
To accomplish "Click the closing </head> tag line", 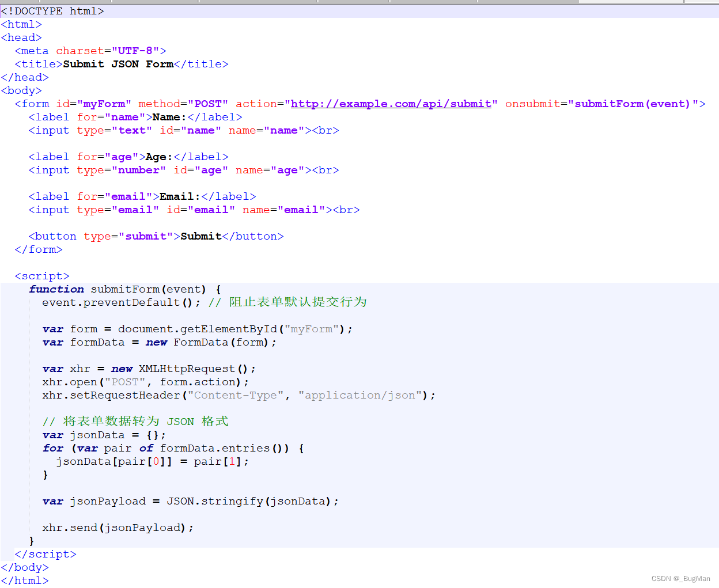I will point(25,77).
